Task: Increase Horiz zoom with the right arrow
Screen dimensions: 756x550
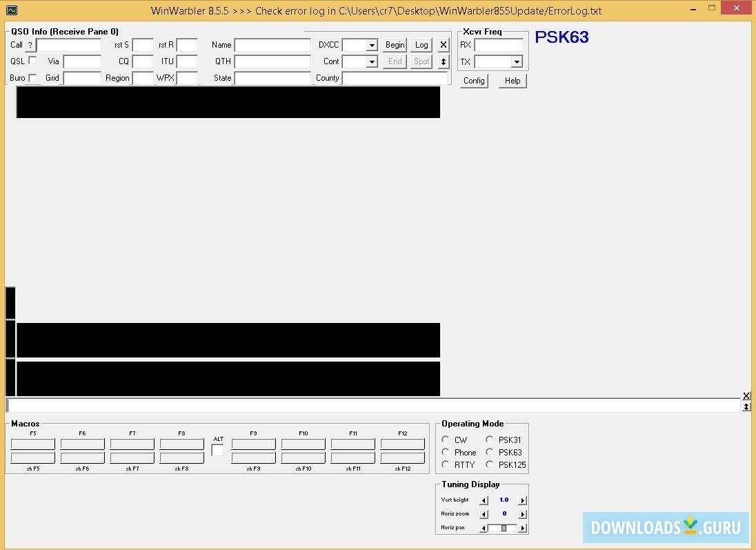Action: coord(523,514)
